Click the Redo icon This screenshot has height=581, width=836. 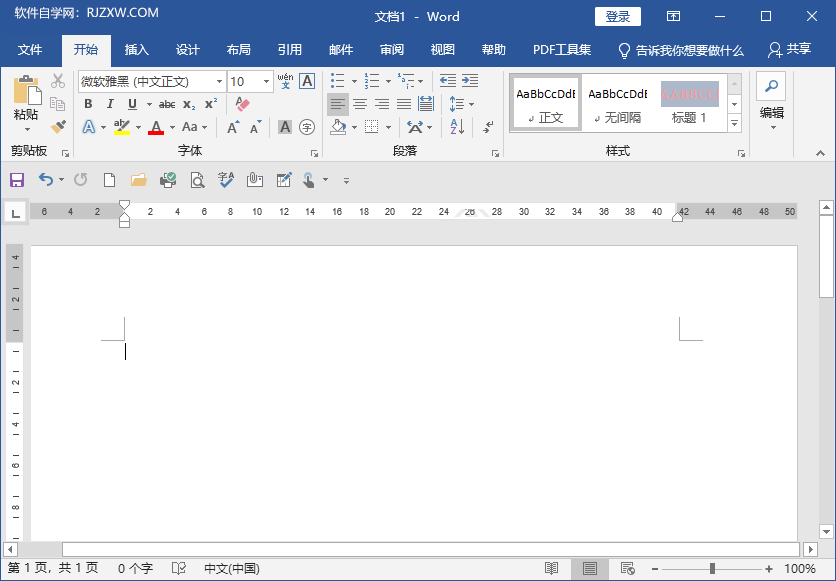click(81, 180)
